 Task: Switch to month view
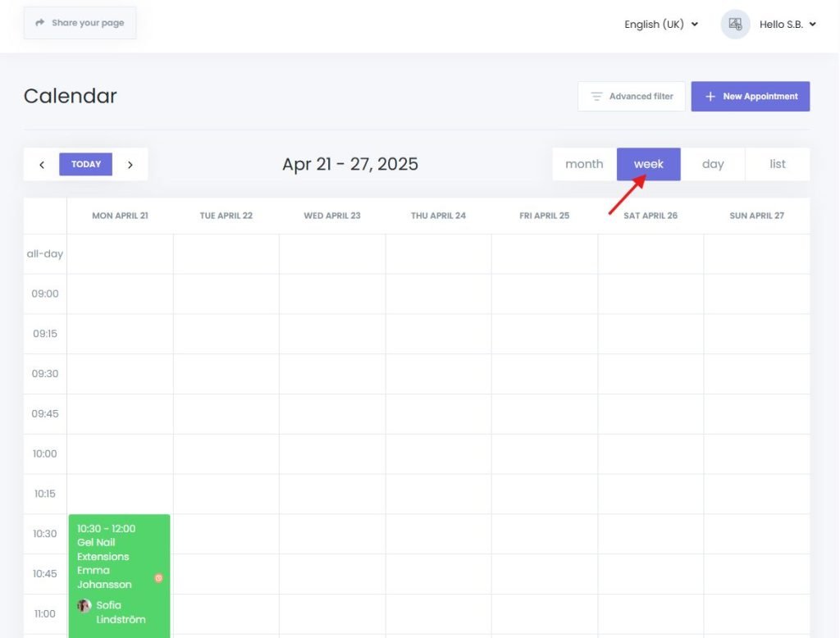584,164
